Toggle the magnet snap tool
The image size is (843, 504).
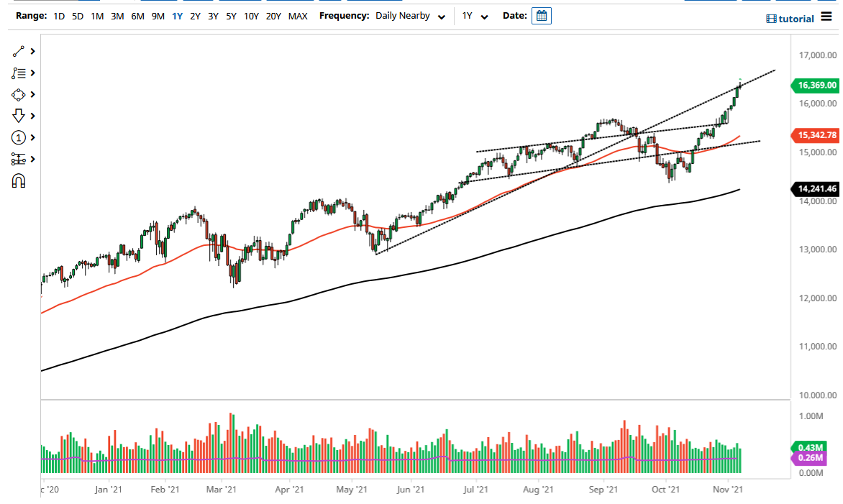tap(18, 180)
